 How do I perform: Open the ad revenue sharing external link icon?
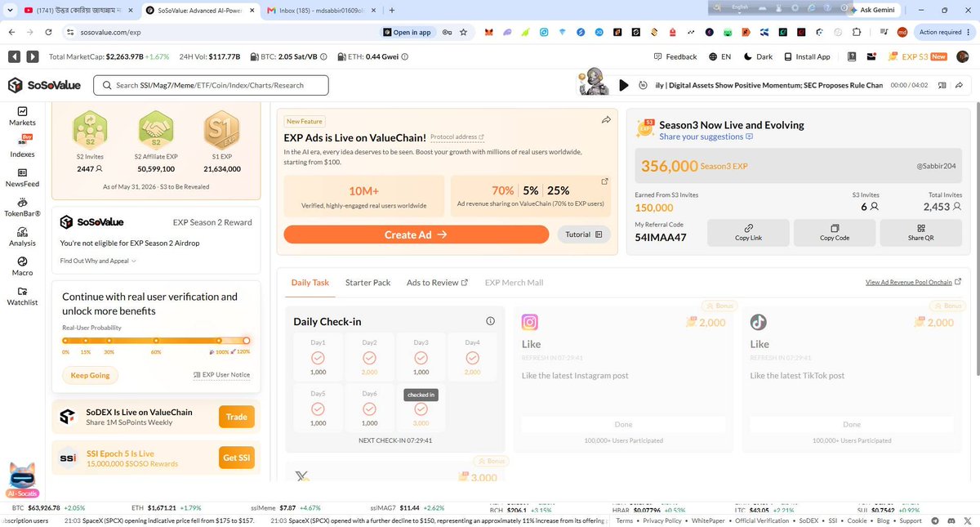604,181
